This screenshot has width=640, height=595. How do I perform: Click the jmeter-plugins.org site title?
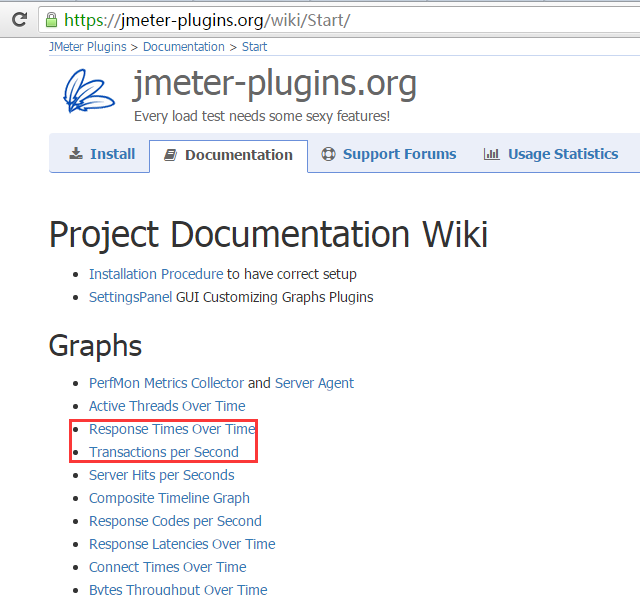pos(275,84)
